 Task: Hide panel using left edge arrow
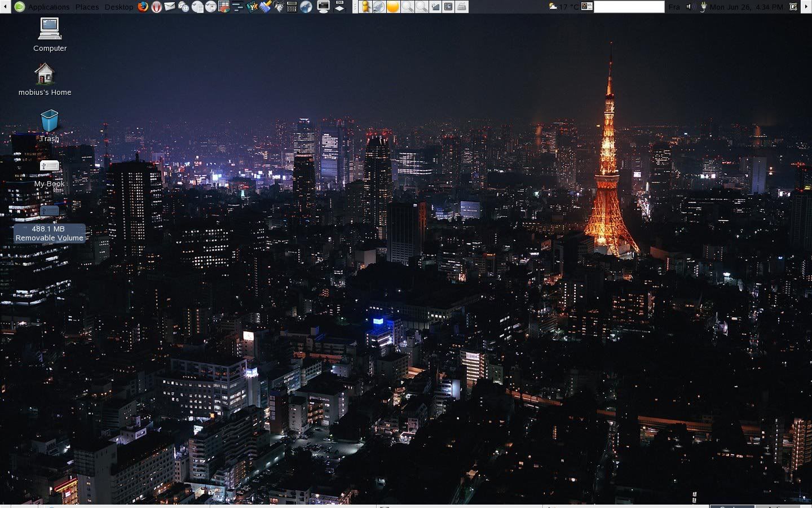[x=5, y=7]
